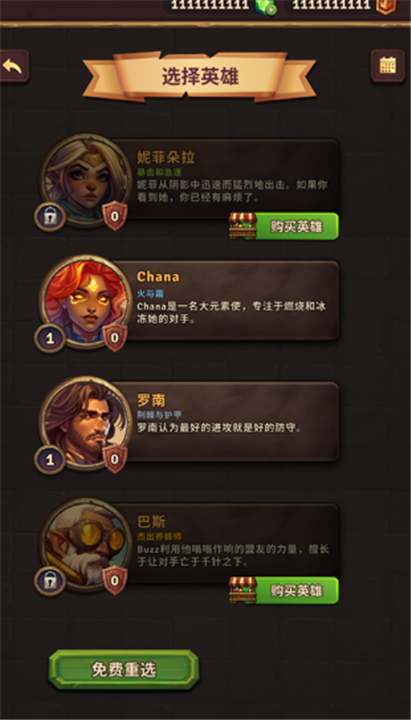The height and width of the screenshot is (720, 411).
Task: Tap the back arrow icon
Action: pyautogui.click(x=14, y=66)
